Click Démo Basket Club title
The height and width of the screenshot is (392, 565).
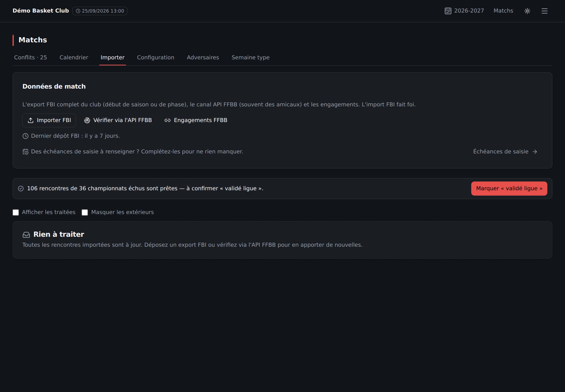point(41,11)
